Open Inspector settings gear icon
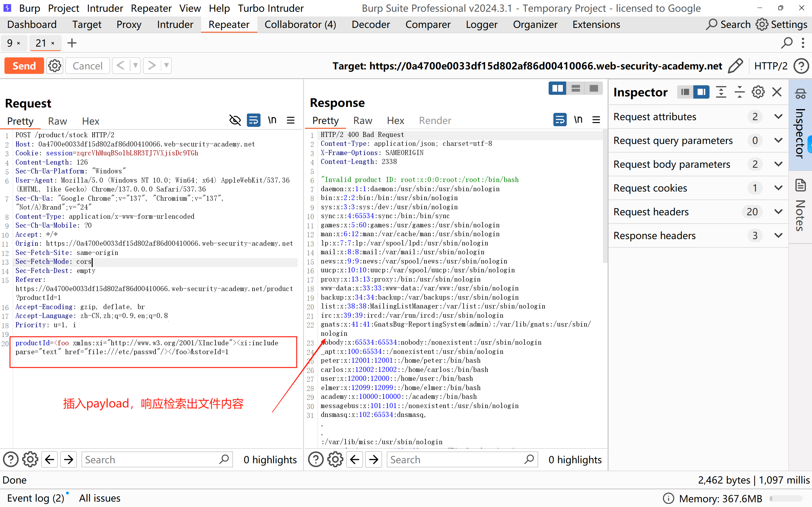Image resolution: width=812 pixels, height=507 pixels. (x=758, y=92)
